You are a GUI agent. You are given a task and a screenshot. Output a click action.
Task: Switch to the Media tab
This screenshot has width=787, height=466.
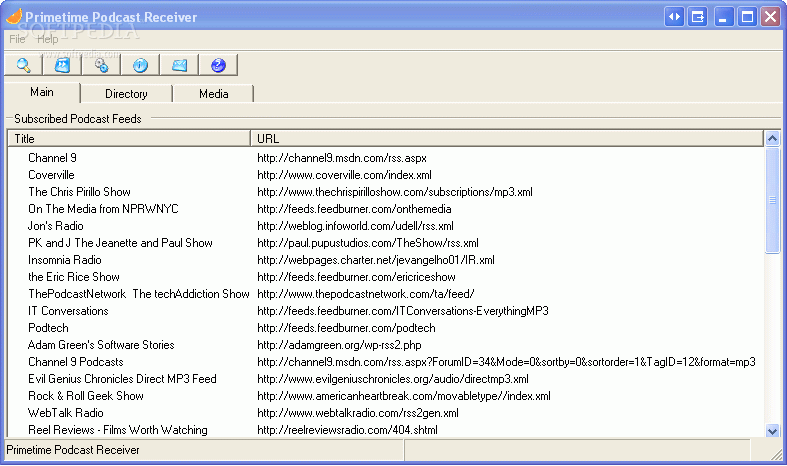point(213,94)
